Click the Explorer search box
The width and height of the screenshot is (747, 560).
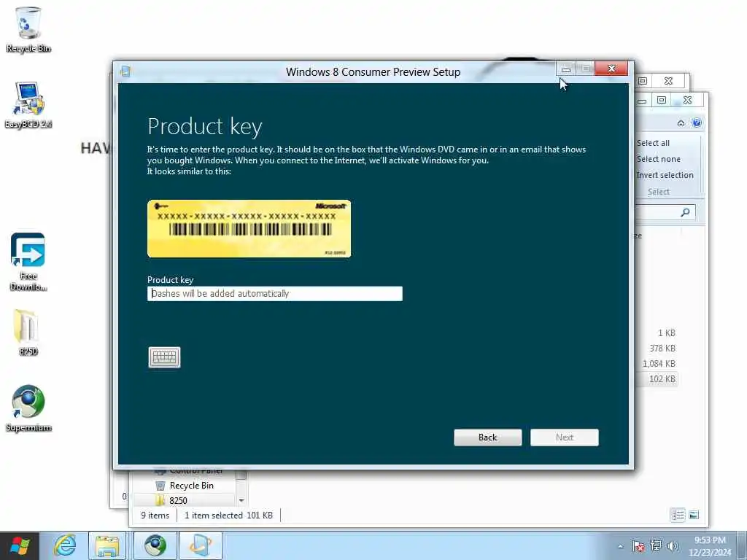pos(665,212)
